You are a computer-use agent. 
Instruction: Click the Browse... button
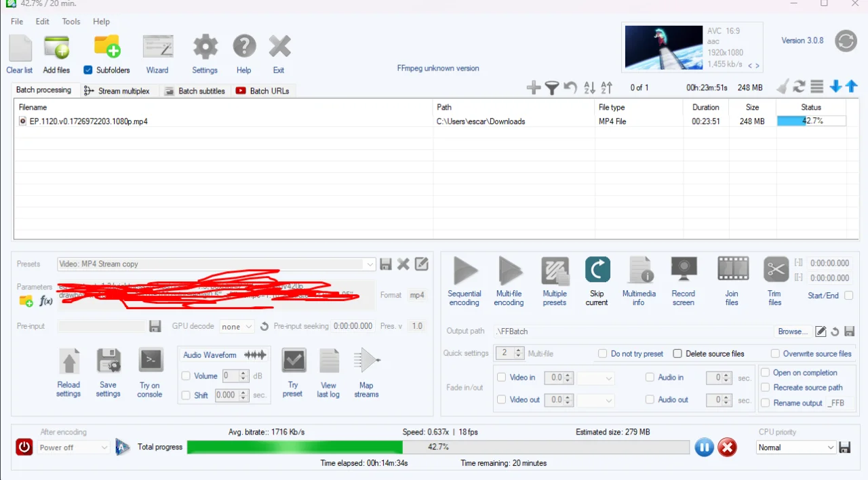(793, 332)
